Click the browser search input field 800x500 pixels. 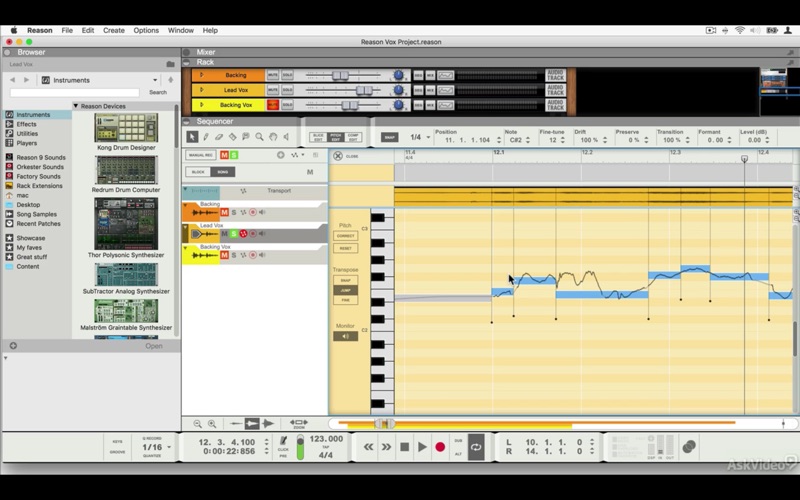tap(74, 92)
